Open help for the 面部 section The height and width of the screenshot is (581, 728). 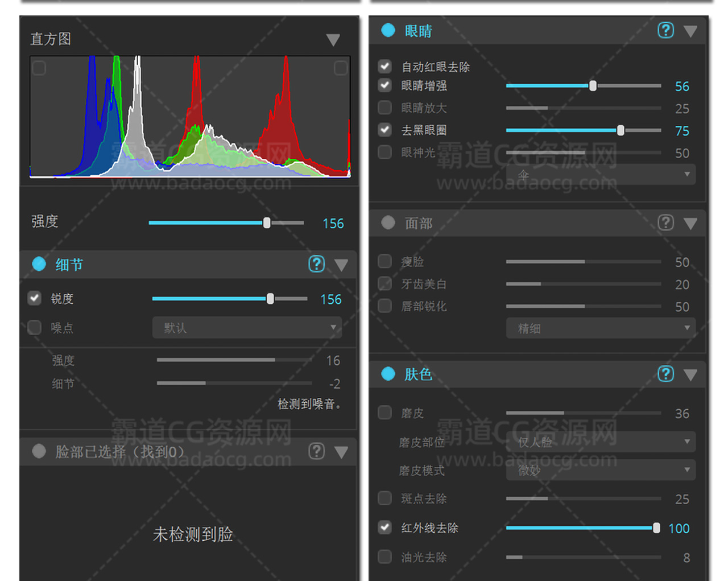coord(665,222)
